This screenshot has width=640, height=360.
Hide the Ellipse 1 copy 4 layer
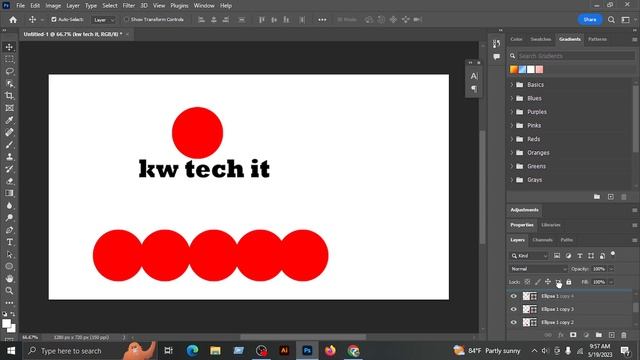click(513, 296)
